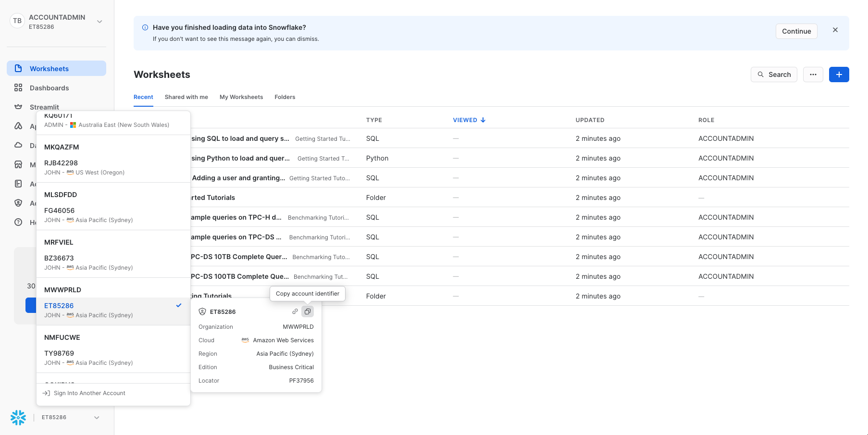Expand the ACCOUNTADMIN user menu chevron
This screenshot has height=435, width=868.
pos(99,22)
